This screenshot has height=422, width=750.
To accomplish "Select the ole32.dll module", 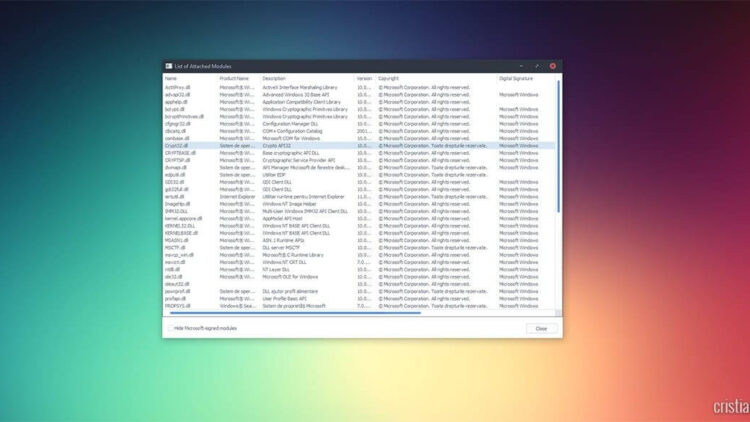I will point(174,277).
